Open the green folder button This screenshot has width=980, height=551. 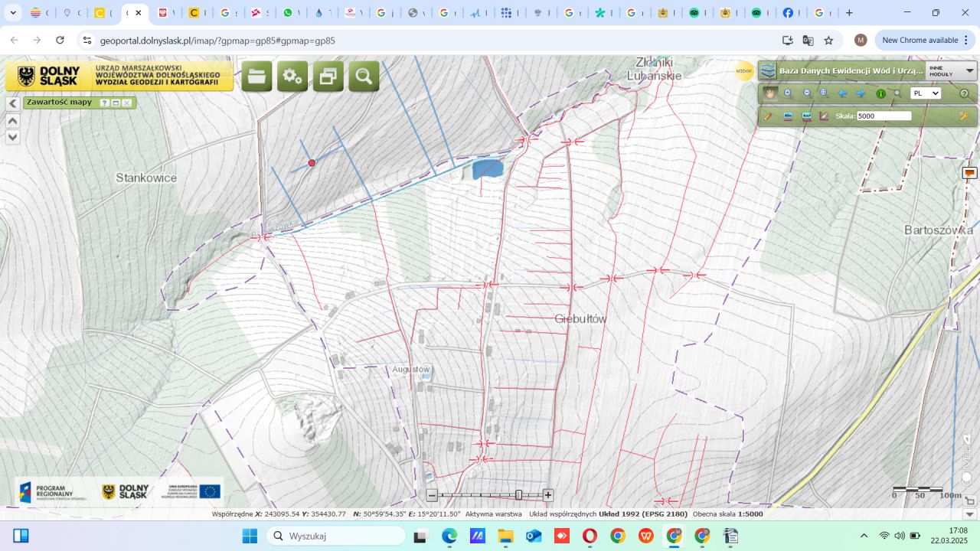pyautogui.click(x=256, y=77)
